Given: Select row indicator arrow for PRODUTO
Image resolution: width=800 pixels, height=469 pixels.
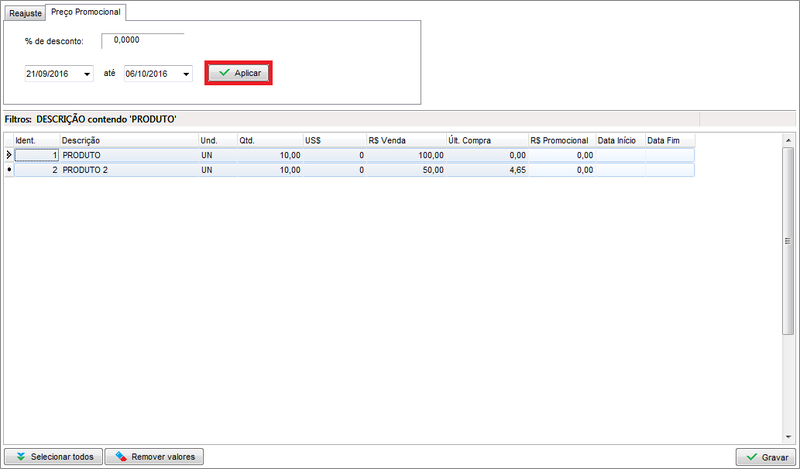Looking at the screenshot, I should (9, 155).
